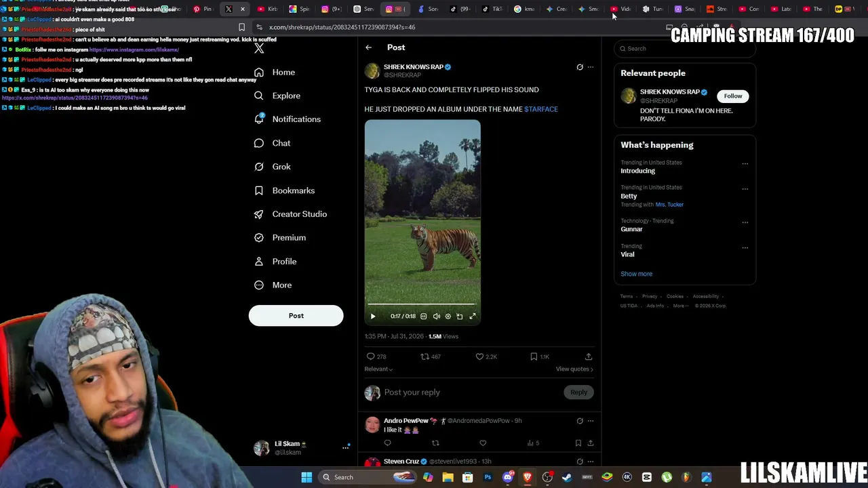Toggle picture-in-picture for the video
The width and height of the screenshot is (868, 488).
tap(460, 317)
